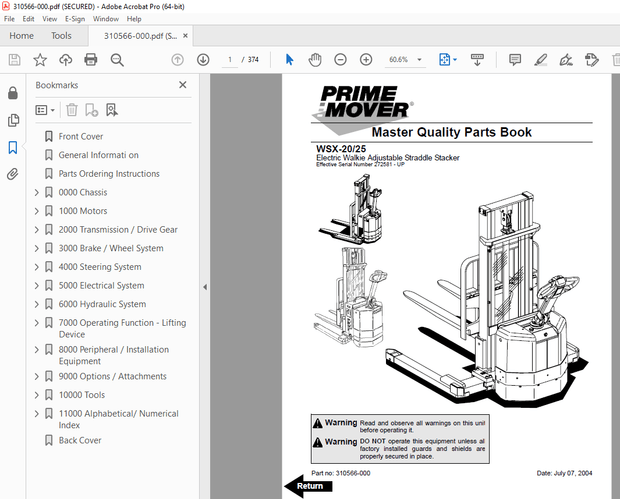The width and height of the screenshot is (620, 499).
Task: Print the document with printer icon
Action: pos(91,60)
